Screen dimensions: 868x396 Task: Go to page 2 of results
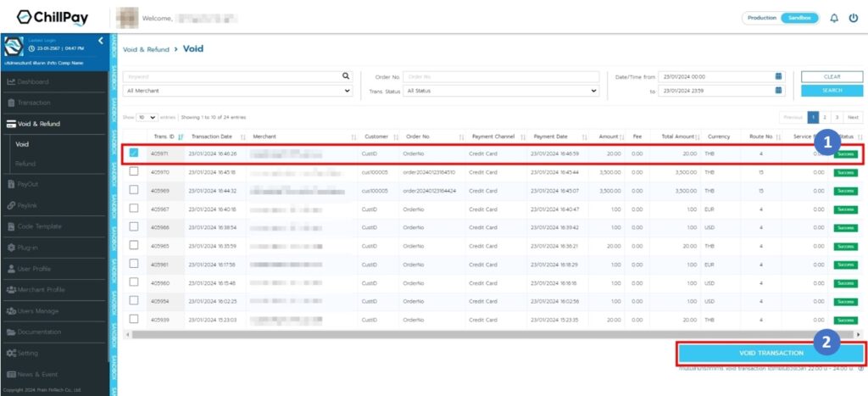coord(825,117)
